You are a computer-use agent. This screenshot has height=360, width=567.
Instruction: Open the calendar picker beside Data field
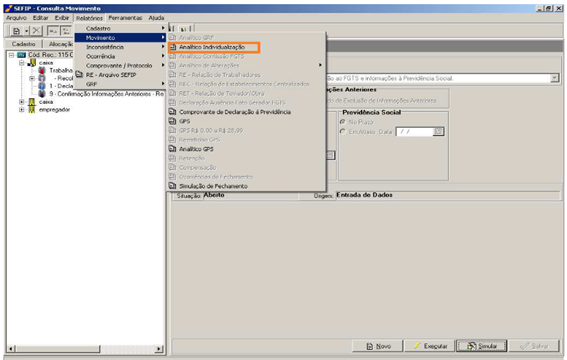point(439,132)
